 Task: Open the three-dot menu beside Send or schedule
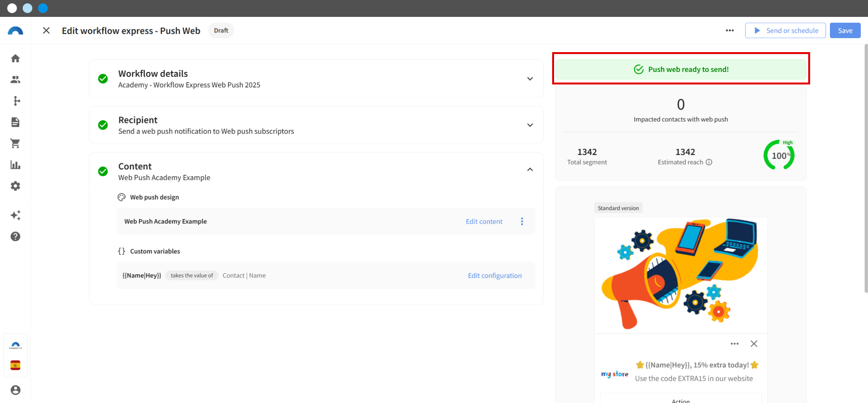pos(730,30)
